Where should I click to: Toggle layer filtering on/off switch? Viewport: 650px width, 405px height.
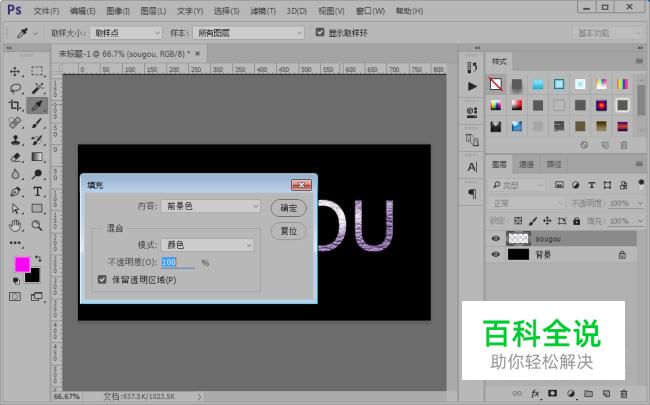pos(641,184)
